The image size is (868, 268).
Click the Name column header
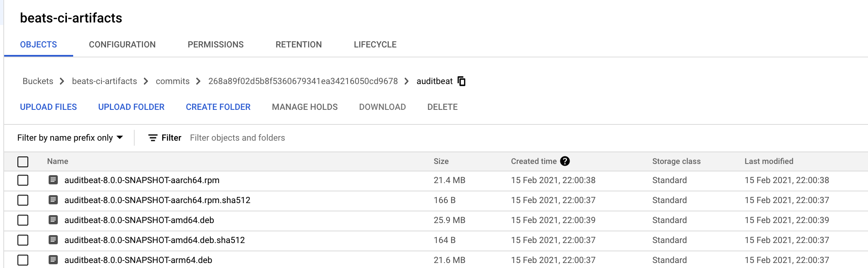pyautogui.click(x=57, y=161)
